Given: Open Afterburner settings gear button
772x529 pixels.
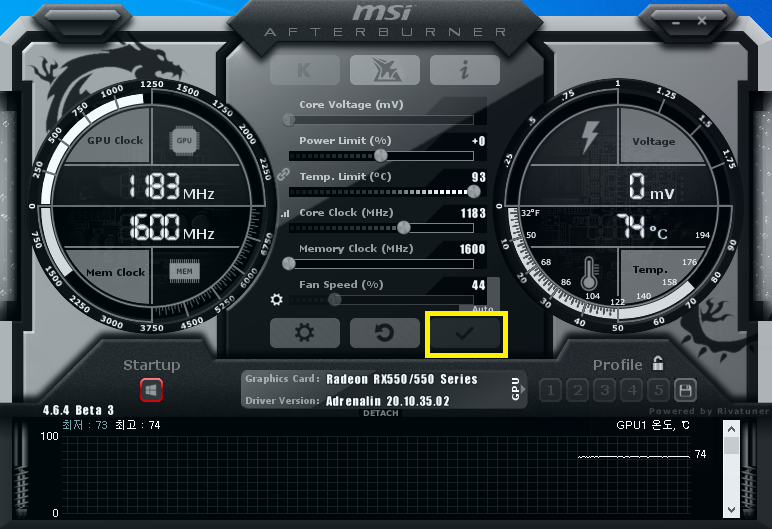Looking at the screenshot, I should [305, 333].
